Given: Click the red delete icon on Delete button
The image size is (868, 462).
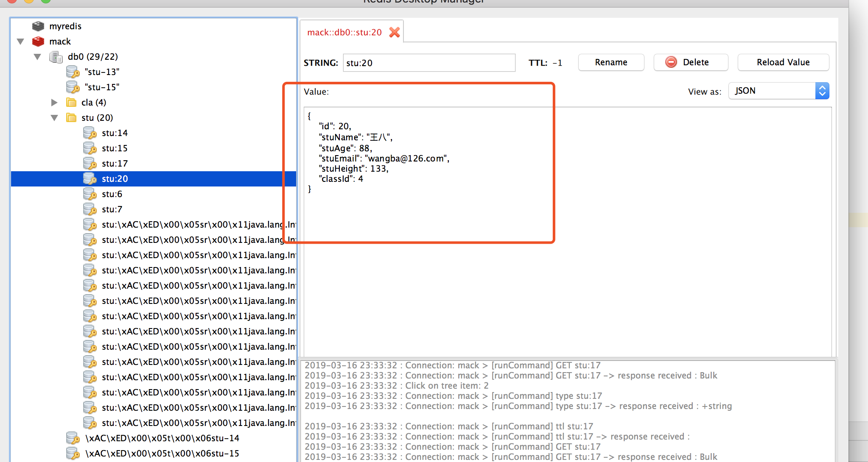Looking at the screenshot, I should pos(671,62).
